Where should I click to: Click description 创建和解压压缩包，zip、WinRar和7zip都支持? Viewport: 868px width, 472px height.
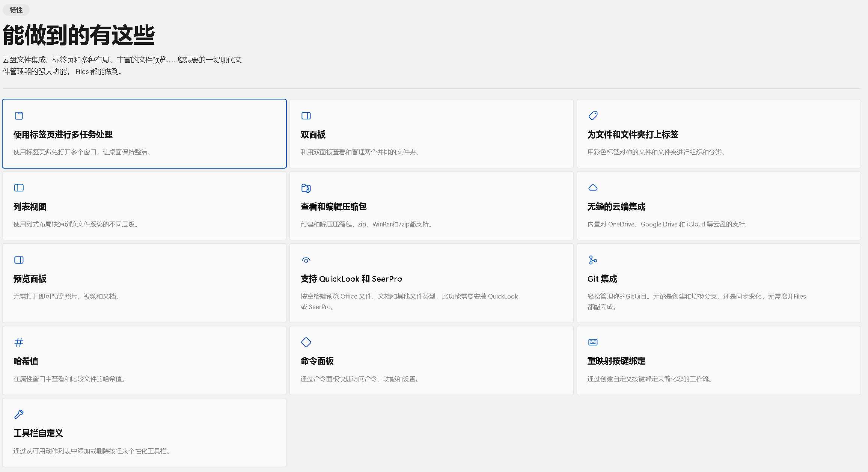coord(366,224)
